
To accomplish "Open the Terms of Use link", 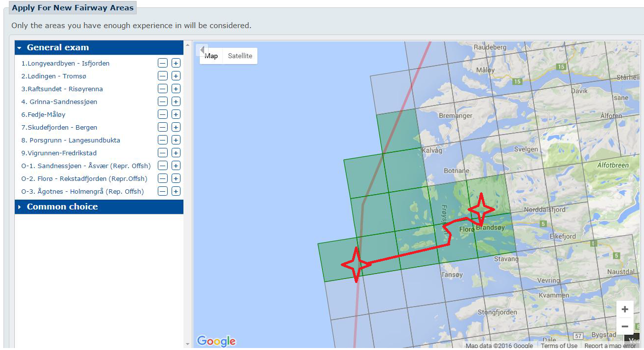I will [x=559, y=346].
